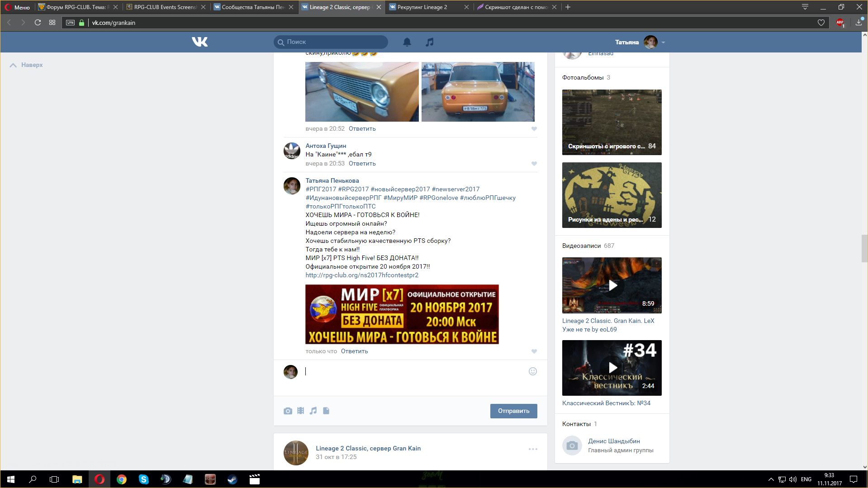Screen dimensions: 868x488
Task: Attach a document with the file icon
Action: pos(326,411)
